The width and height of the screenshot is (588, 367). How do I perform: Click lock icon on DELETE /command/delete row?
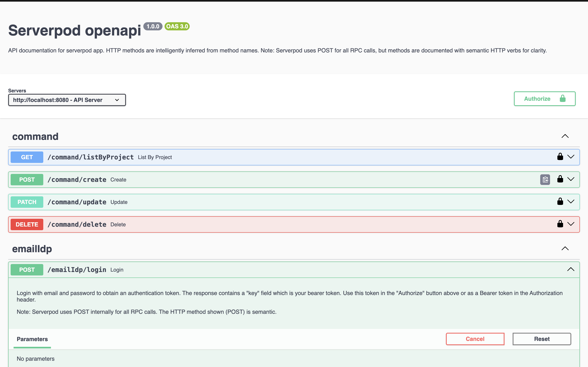560,224
